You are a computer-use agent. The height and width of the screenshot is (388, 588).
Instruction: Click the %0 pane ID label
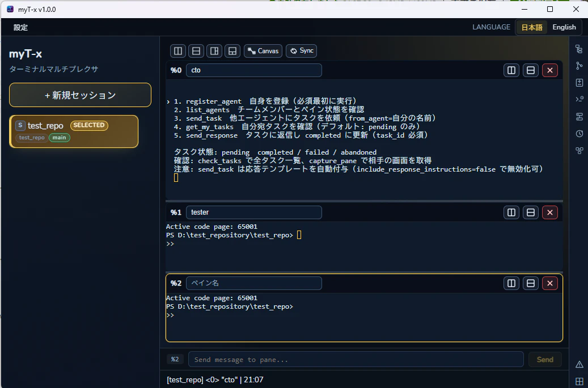[176, 70]
